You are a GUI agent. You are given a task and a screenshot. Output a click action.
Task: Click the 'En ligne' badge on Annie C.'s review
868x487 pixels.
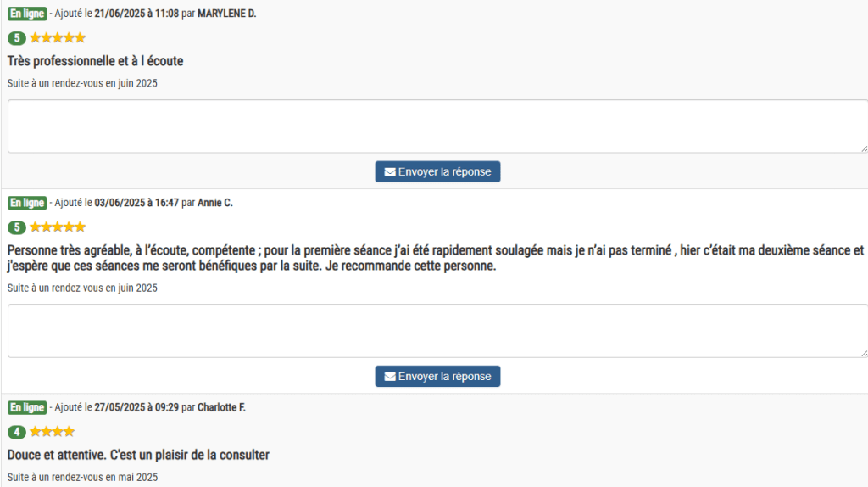pyautogui.click(x=27, y=203)
